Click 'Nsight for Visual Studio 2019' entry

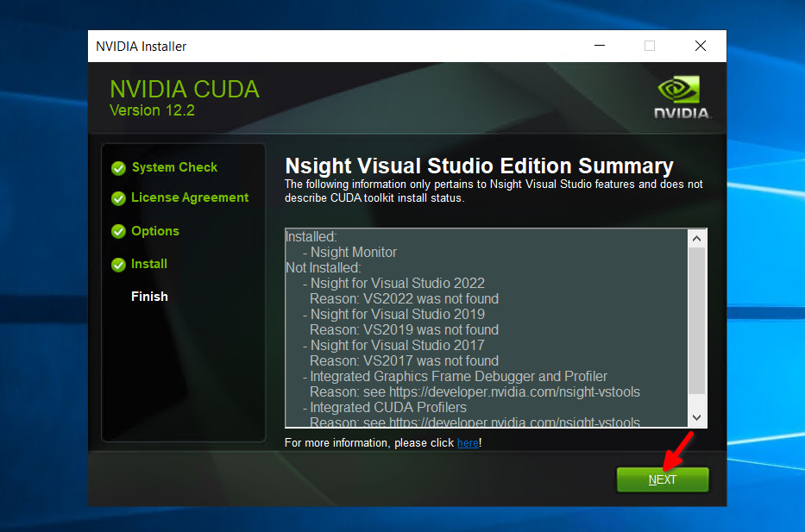(398, 314)
